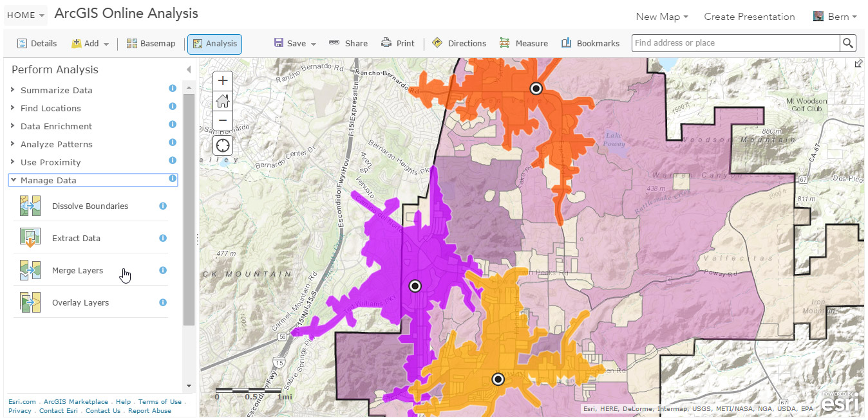Viewport: 868px width, 420px height.
Task: Open the Contact Us footer link
Action: pyautogui.click(x=103, y=411)
